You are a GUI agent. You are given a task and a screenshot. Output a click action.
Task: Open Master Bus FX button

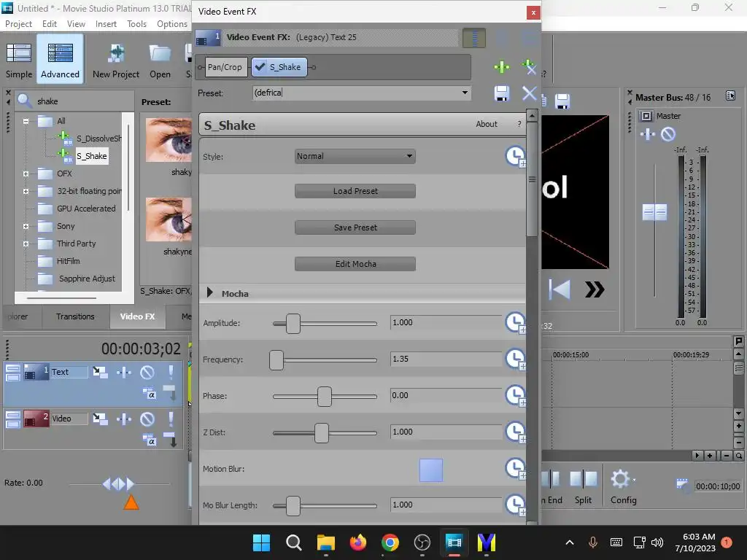pos(648,134)
